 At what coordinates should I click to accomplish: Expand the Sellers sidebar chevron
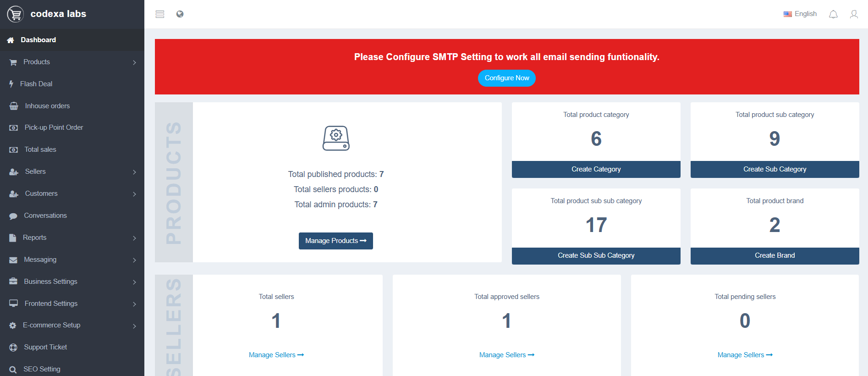(134, 172)
